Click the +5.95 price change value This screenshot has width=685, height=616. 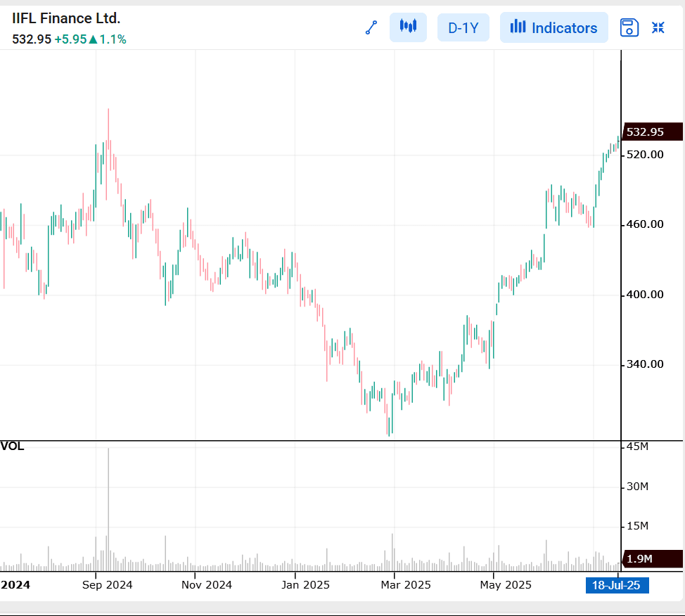[70, 39]
